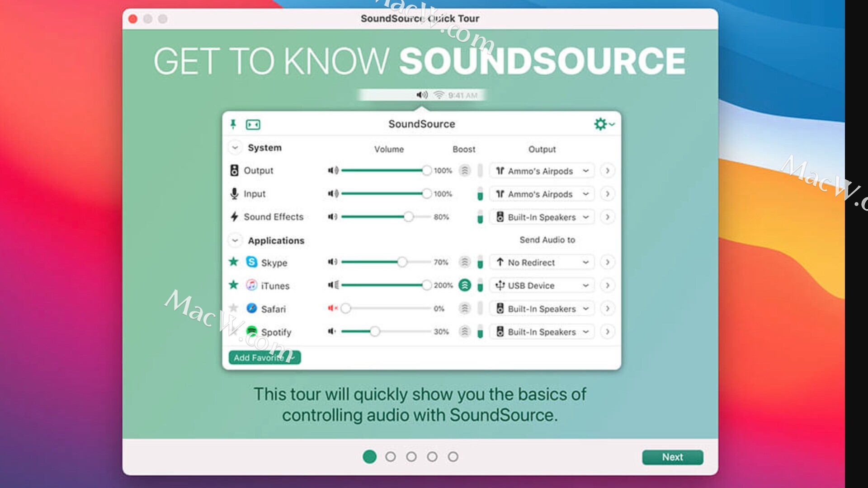
Task: Open Output device dropdown Ammo's Airpods
Action: [542, 171]
